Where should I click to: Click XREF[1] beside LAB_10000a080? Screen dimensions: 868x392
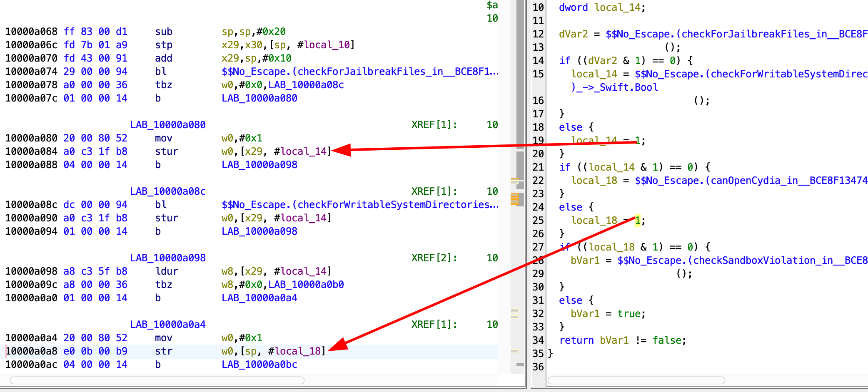coord(434,125)
